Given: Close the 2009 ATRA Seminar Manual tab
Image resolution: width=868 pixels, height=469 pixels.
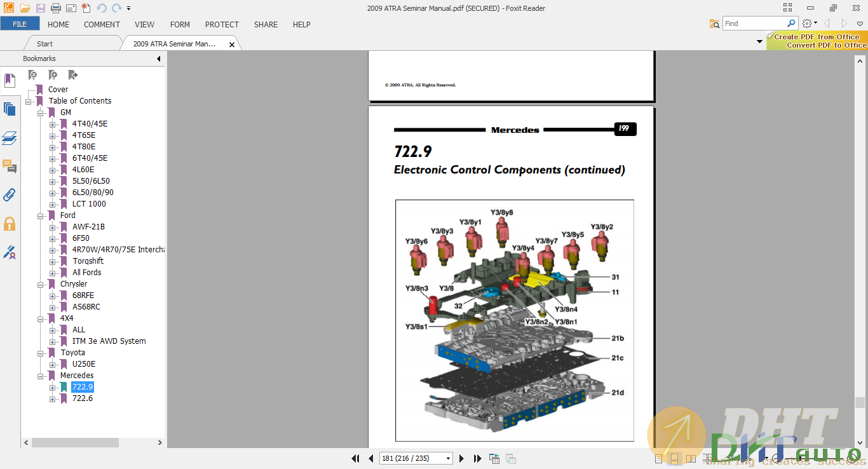Looking at the screenshot, I should pyautogui.click(x=232, y=44).
